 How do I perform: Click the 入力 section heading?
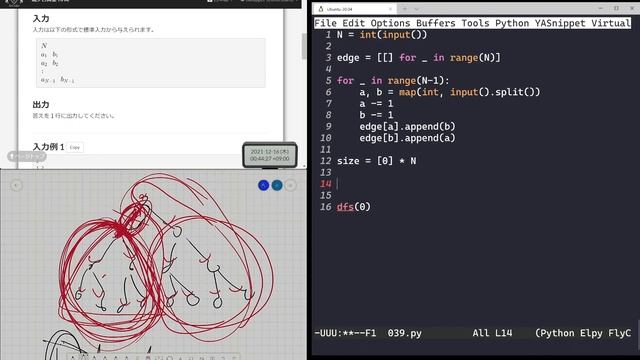(x=41, y=19)
